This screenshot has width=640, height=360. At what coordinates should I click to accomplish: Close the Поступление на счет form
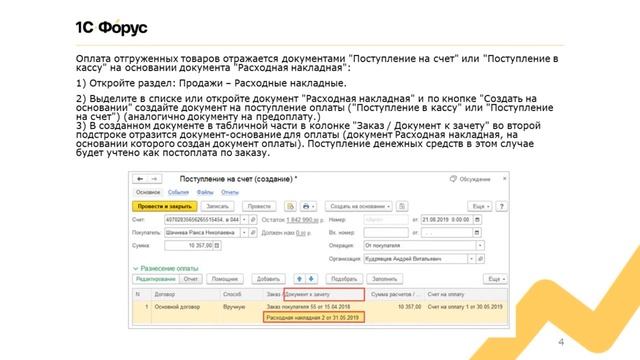coord(504,179)
